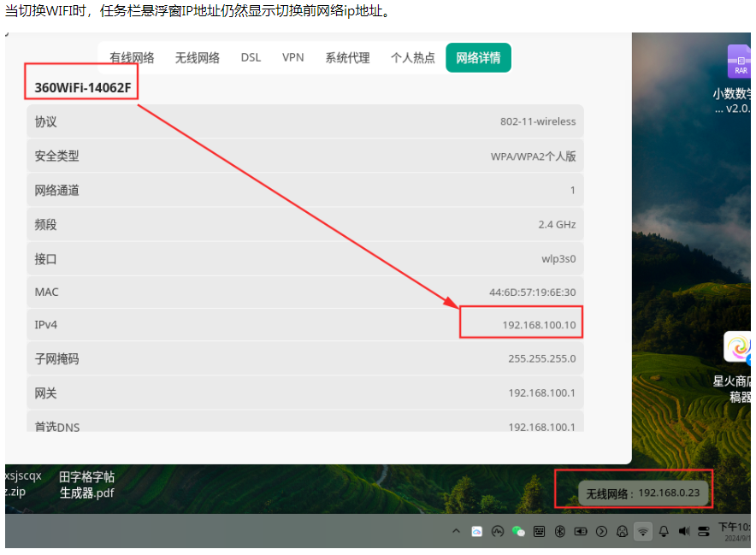Image resolution: width=756 pixels, height=555 pixels.
Task: Click the battery status tray icon
Action: [x=581, y=531]
